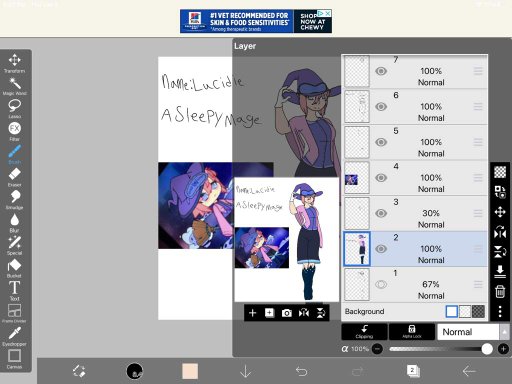Toggle visibility of layer 4
512x384 pixels.
[381, 178]
